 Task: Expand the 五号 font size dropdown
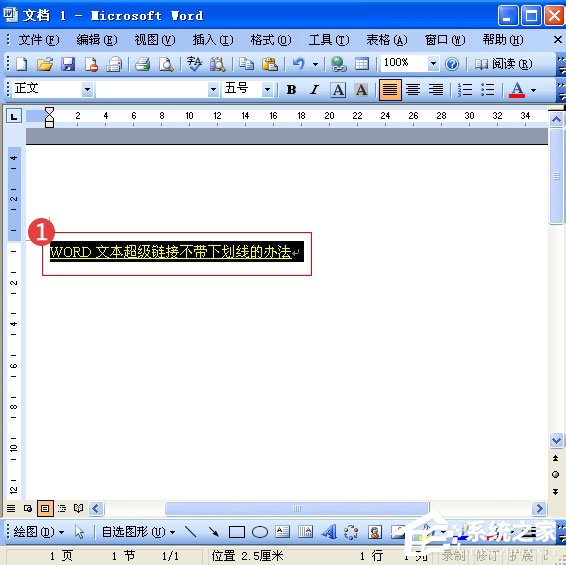[x=267, y=89]
